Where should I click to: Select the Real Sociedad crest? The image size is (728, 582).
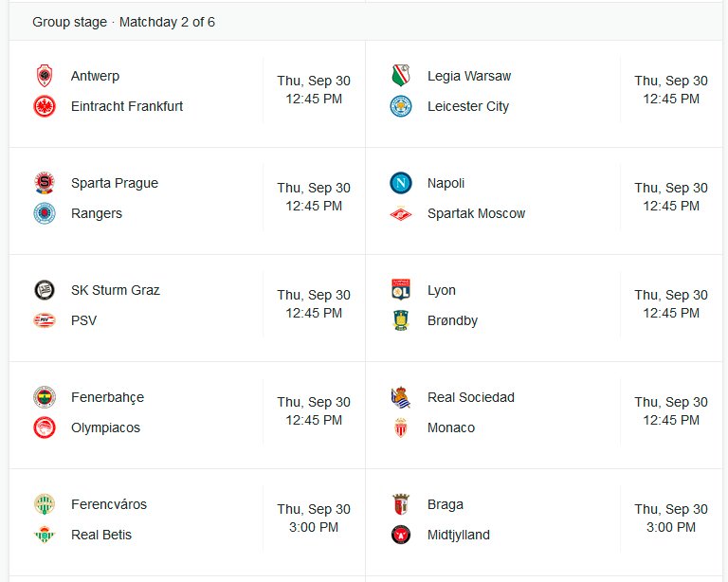coord(401,397)
